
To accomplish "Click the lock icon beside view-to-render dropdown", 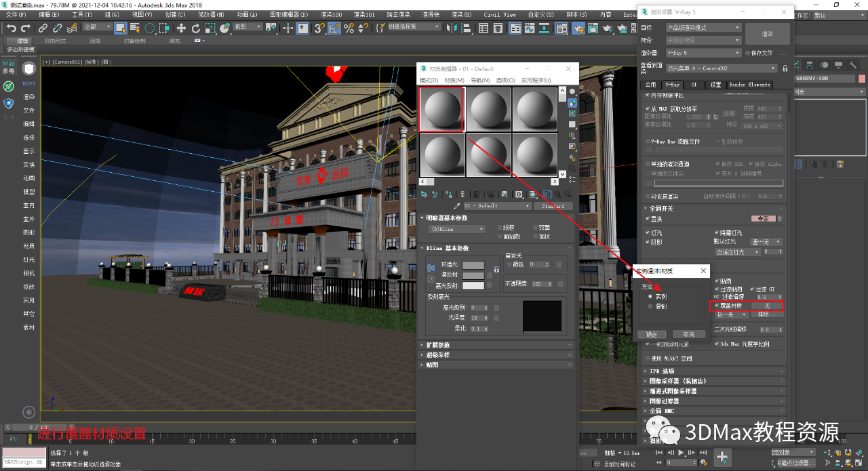I will [785, 68].
